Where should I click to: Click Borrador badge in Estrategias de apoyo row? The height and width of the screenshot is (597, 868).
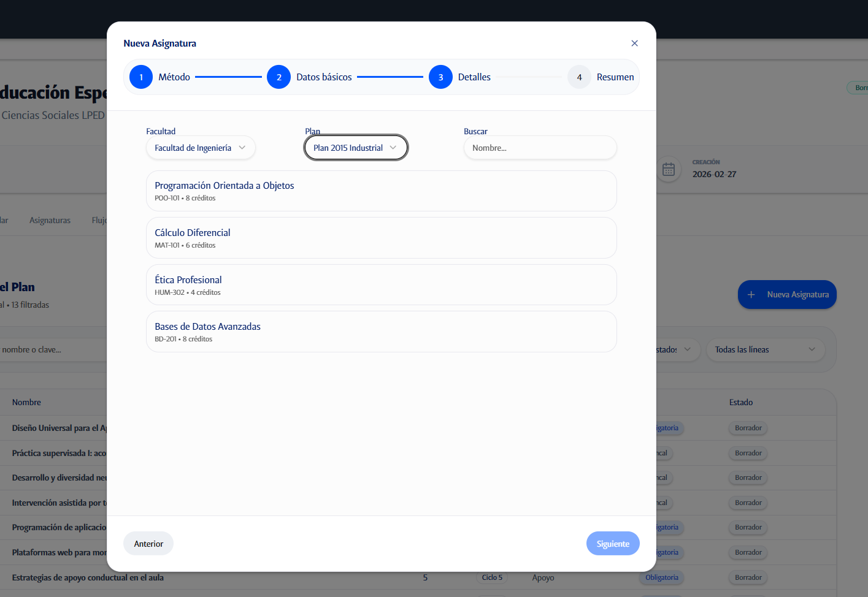748,577
